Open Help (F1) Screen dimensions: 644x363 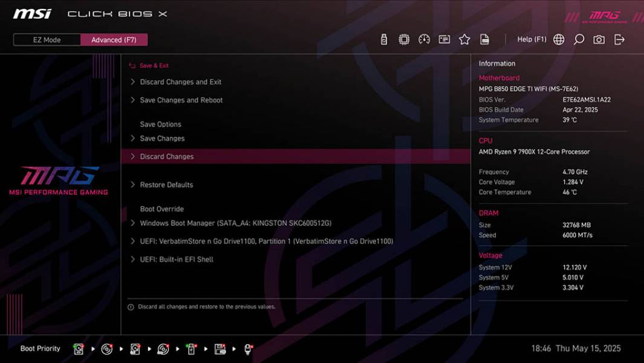click(532, 39)
